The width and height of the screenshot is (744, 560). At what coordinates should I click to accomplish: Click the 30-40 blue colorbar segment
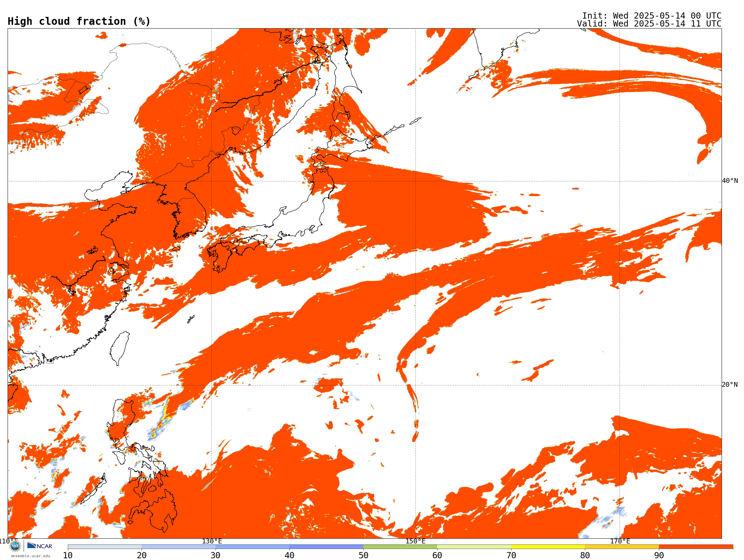click(252, 547)
